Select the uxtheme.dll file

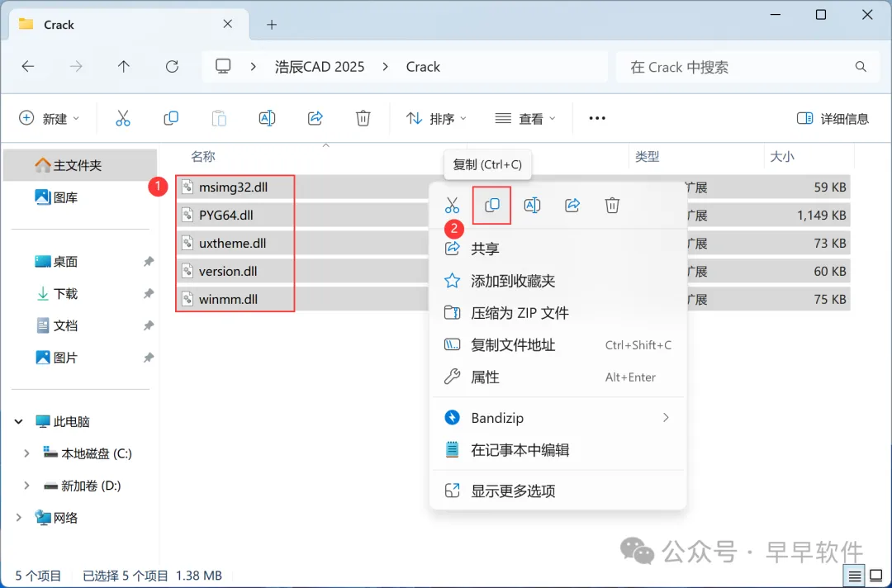pyautogui.click(x=233, y=243)
